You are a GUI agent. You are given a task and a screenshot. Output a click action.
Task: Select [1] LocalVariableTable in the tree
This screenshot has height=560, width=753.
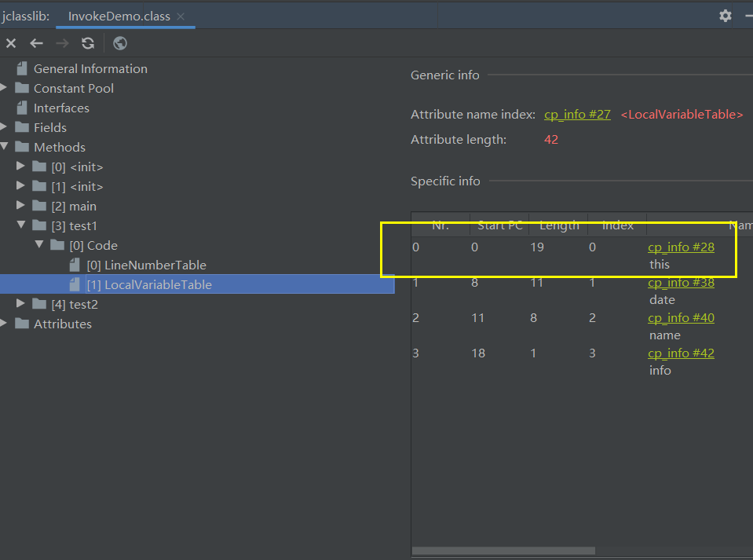click(149, 285)
